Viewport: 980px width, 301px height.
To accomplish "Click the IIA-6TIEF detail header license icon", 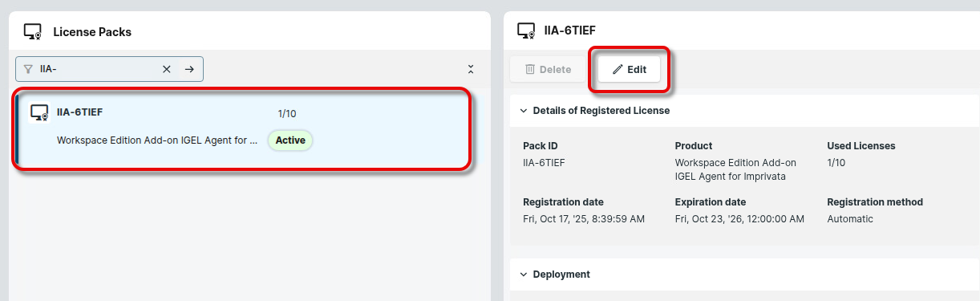I will pyautogui.click(x=526, y=31).
